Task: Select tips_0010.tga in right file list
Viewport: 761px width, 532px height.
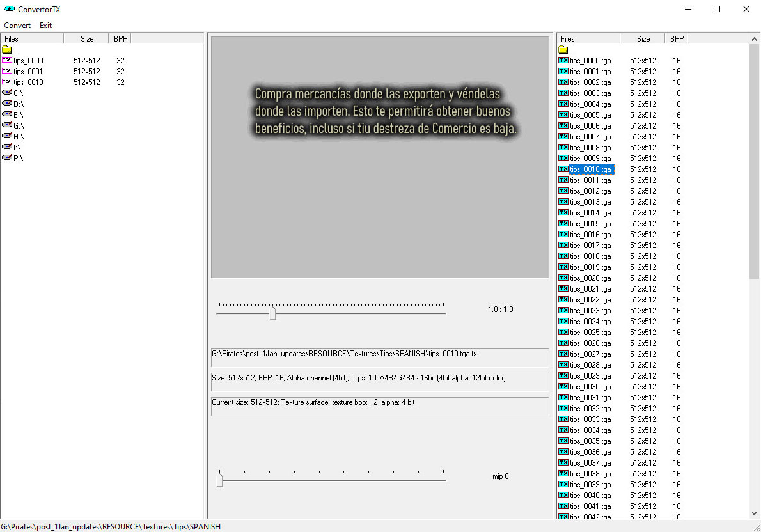Action: click(590, 169)
